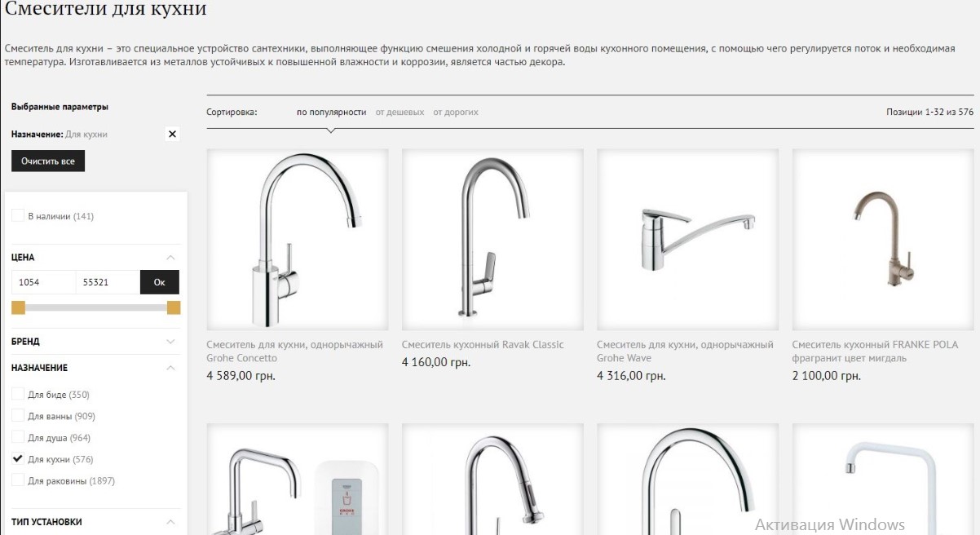
Task: Collapse the ТИП УСТАНОВКИ section
Action: (170, 522)
